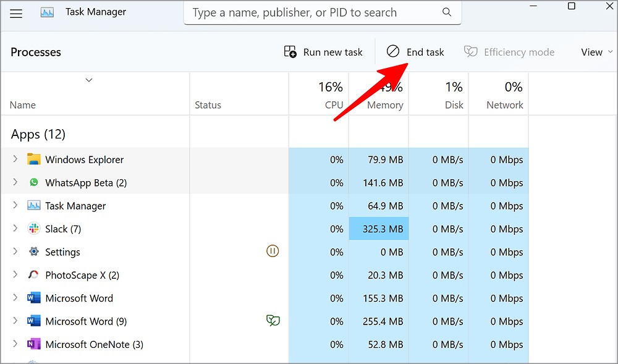The image size is (618, 364).
Task: Open the View dropdown menu
Action: click(x=597, y=53)
